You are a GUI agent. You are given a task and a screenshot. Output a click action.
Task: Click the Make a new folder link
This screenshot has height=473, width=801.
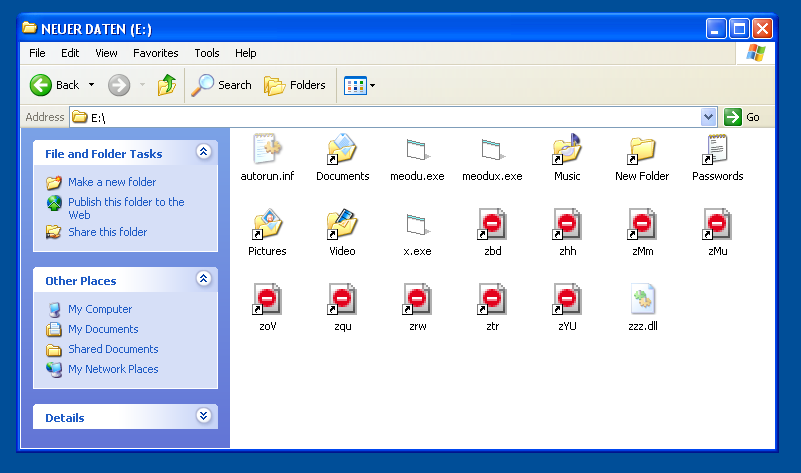click(x=112, y=182)
